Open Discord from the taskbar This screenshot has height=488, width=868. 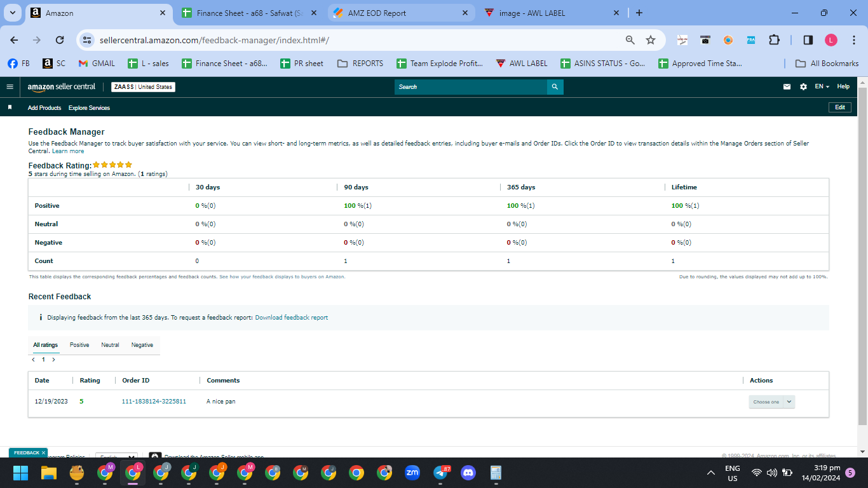(x=468, y=472)
